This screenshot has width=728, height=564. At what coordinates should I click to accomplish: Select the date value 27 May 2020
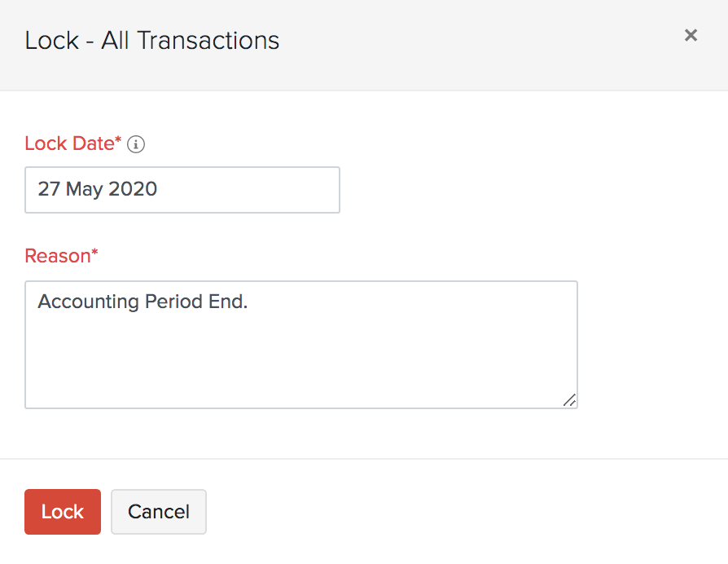click(98, 189)
